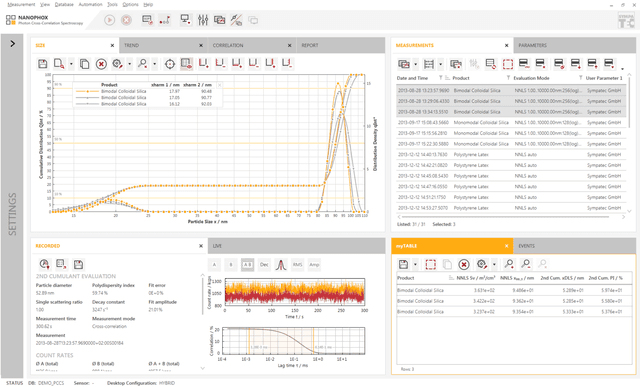Screen dimensions: 640x387
Task: Click the column layout icon in Measurements toolbar
Action: point(429,64)
